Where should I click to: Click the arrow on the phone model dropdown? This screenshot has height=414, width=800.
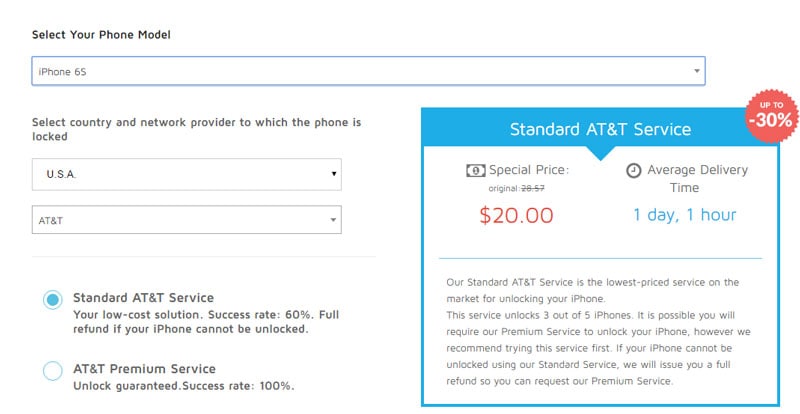coord(696,71)
